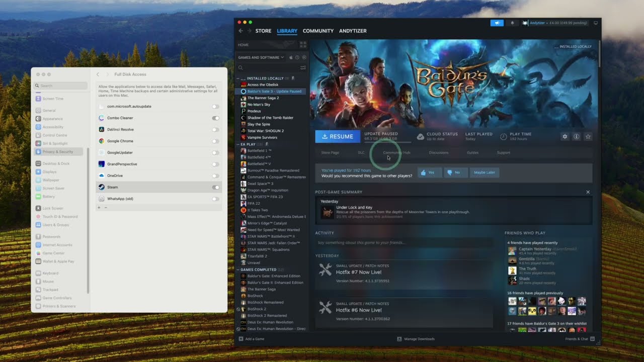Screen dimensions: 644x362
Task: Click 'Say something about this game' field
Action: point(404,243)
